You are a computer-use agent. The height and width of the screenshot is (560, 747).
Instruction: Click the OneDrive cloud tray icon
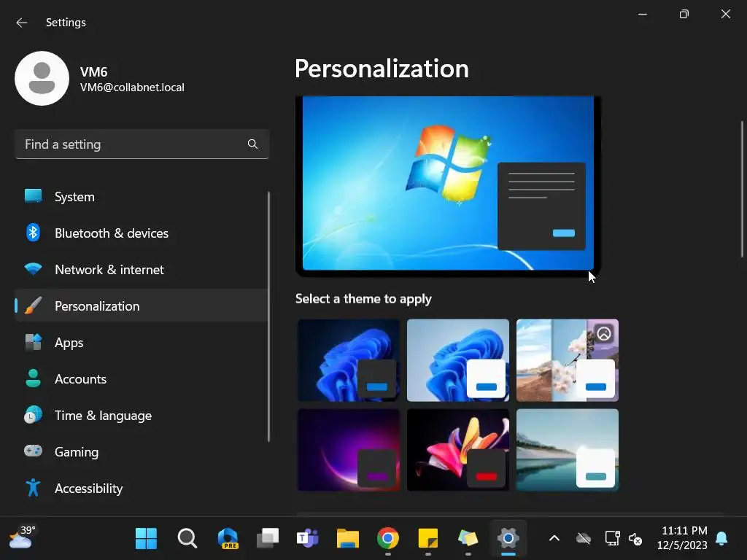(x=584, y=539)
